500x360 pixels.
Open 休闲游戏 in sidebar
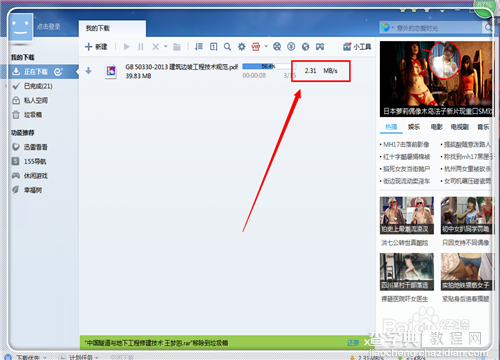pos(35,176)
